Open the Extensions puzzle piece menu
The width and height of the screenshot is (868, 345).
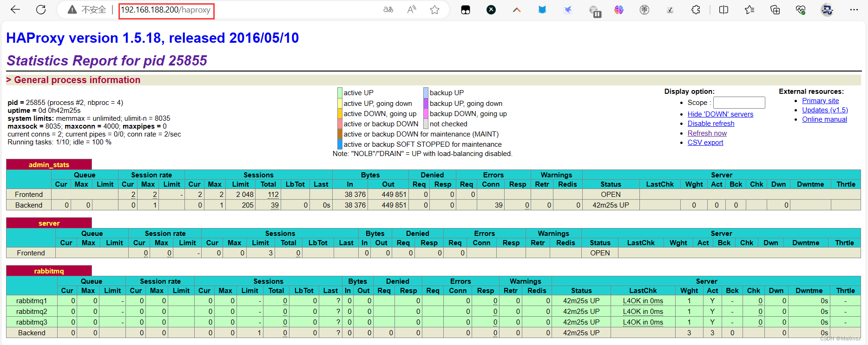[x=696, y=10]
